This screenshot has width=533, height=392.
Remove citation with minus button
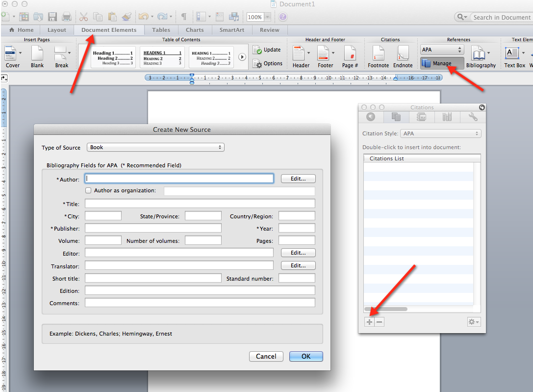380,322
